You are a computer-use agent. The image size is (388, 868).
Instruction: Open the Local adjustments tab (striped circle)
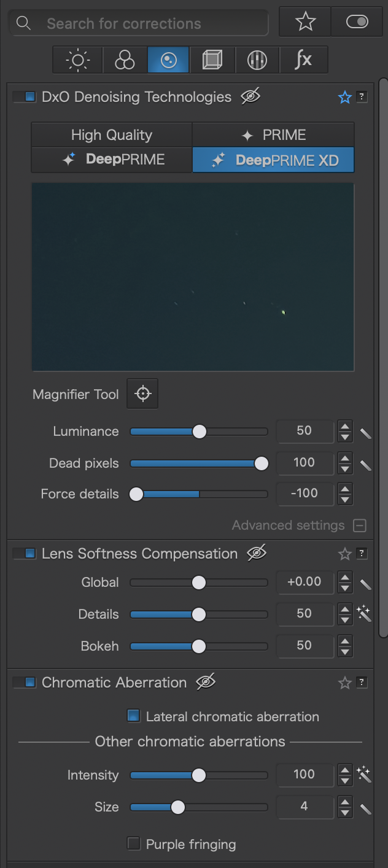(257, 60)
